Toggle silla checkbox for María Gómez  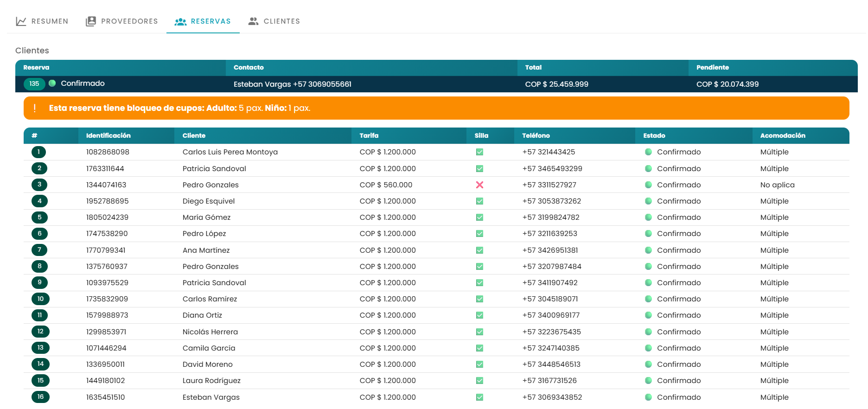pos(479,217)
